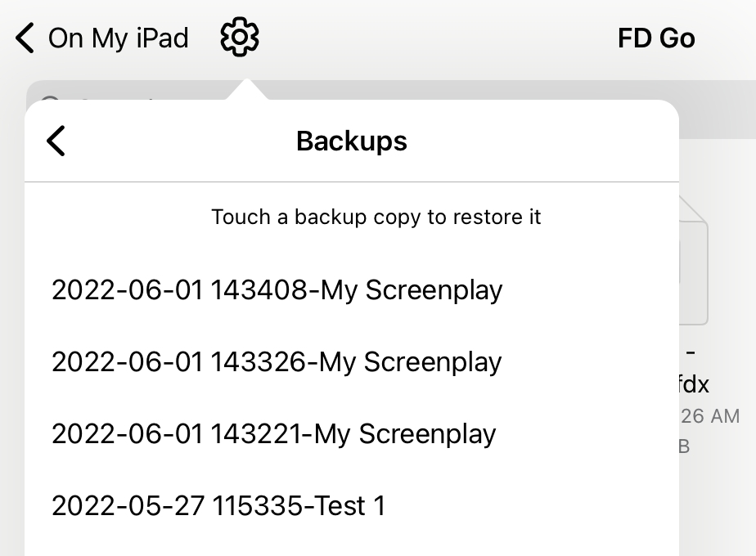Select the Backups panel title
Viewport: 756px width, 556px height.
tap(351, 141)
